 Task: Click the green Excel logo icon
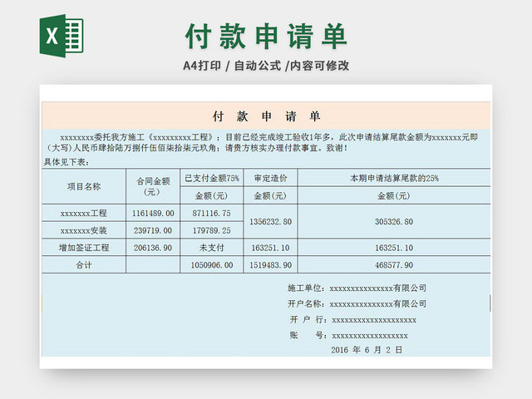click(x=62, y=36)
